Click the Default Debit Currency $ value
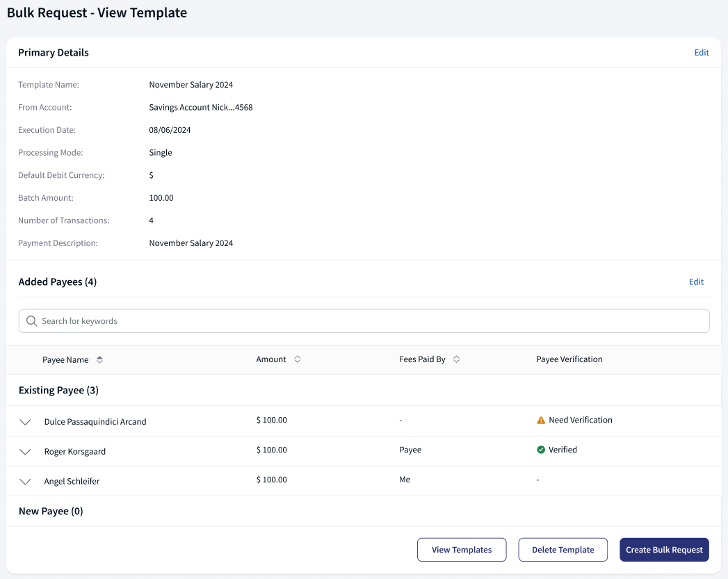Image resolution: width=728 pixels, height=579 pixels. tap(152, 175)
